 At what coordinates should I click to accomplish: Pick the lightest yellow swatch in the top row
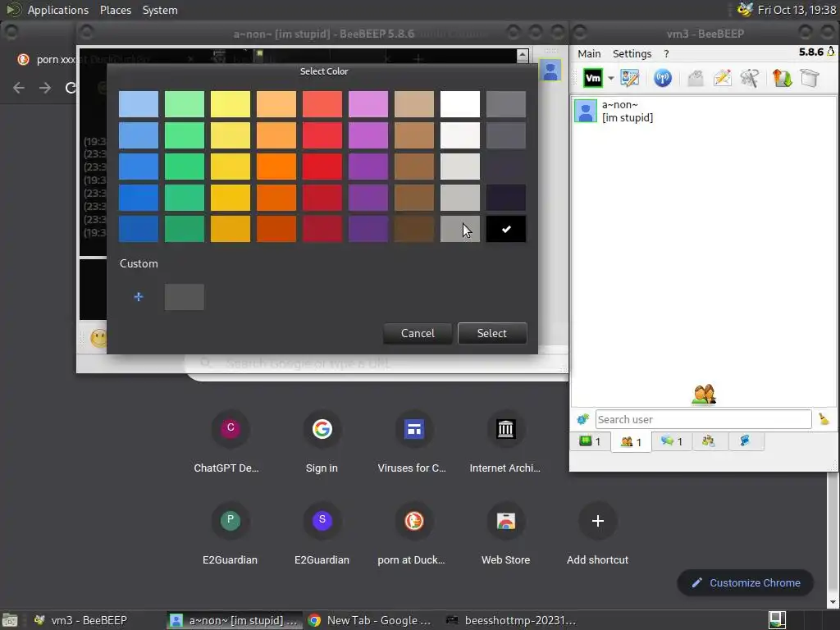tap(231, 104)
